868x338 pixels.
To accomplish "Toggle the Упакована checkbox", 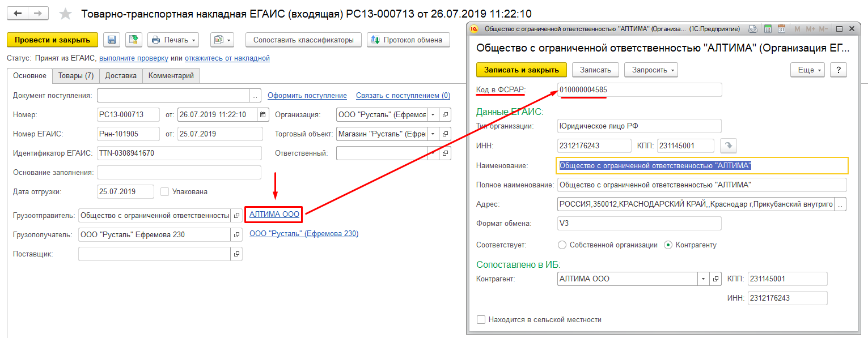I will [165, 192].
